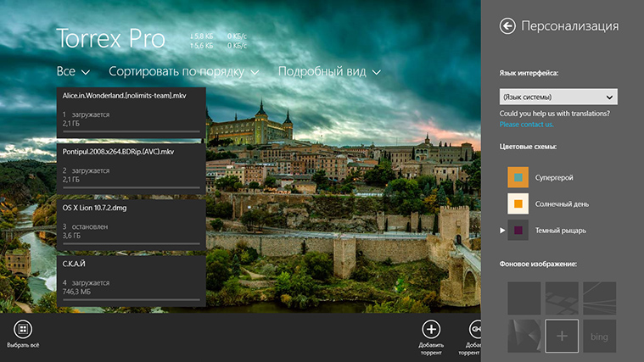Select the Солнечный день color scheme swatch
Image resolution: width=644 pixels, height=362 pixels.
[518, 204]
